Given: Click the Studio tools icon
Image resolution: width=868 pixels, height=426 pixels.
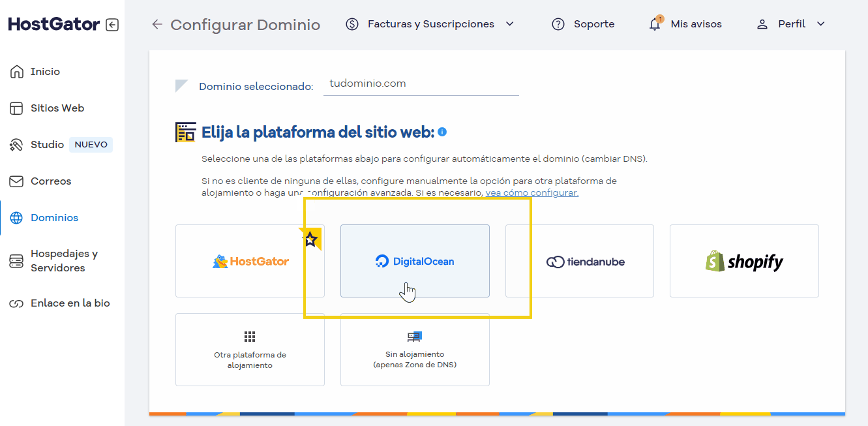Looking at the screenshot, I should pos(16,145).
